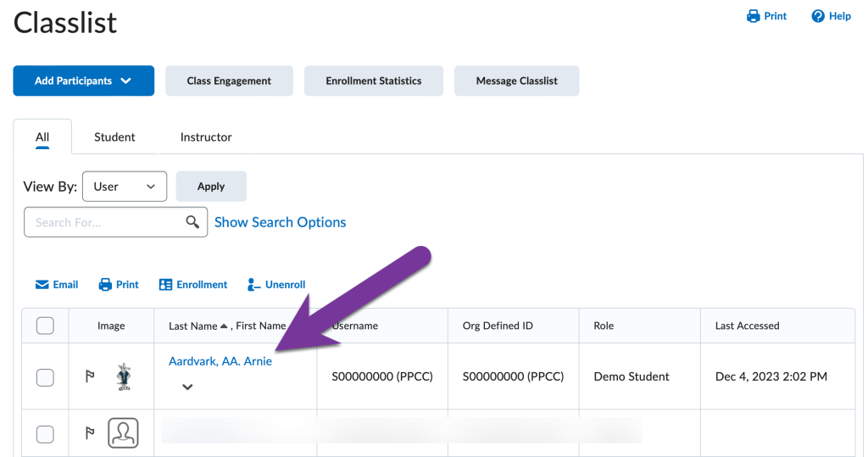Viewport: 868px width, 457px height.
Task: Click the Print icon above the table
Action: [106, 285]
